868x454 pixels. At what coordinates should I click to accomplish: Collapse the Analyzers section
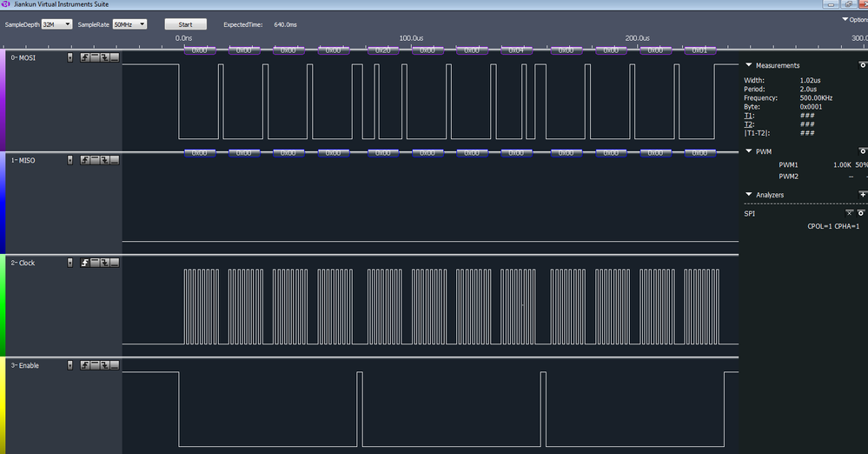point(748,194)
